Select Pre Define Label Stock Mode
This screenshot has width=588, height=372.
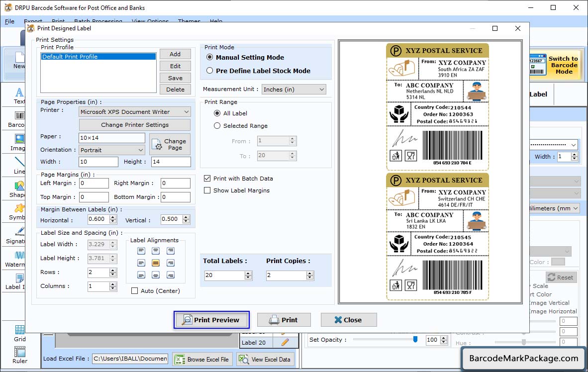(209, 71)
